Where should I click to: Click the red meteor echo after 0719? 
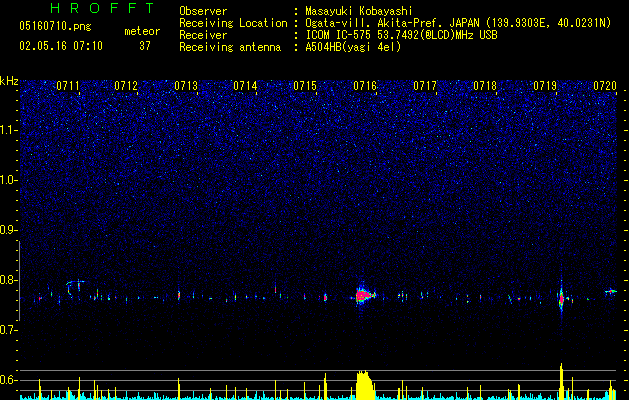point(562,299)
